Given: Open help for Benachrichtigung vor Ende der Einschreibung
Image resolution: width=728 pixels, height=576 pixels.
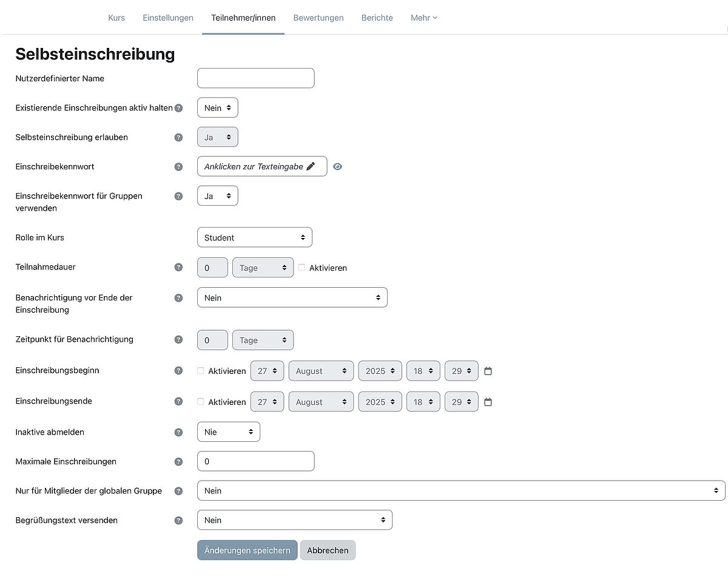Looking at the screenshot, I should pos(178,298).
